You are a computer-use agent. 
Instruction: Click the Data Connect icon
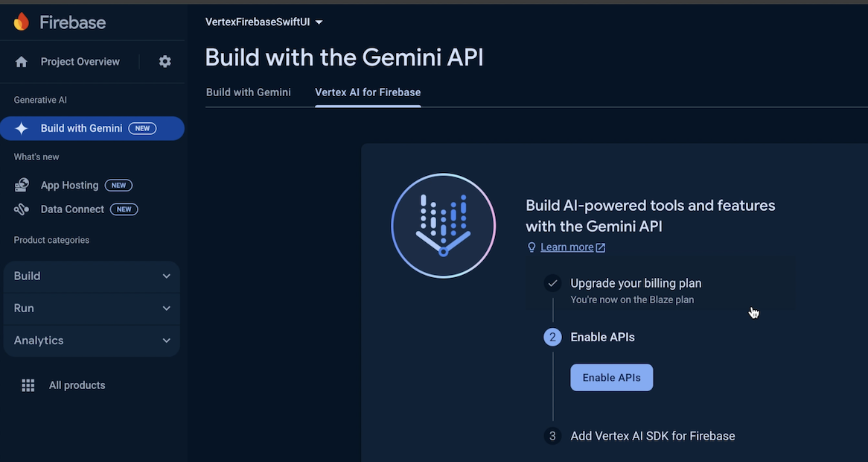click(x=22, y=209)
